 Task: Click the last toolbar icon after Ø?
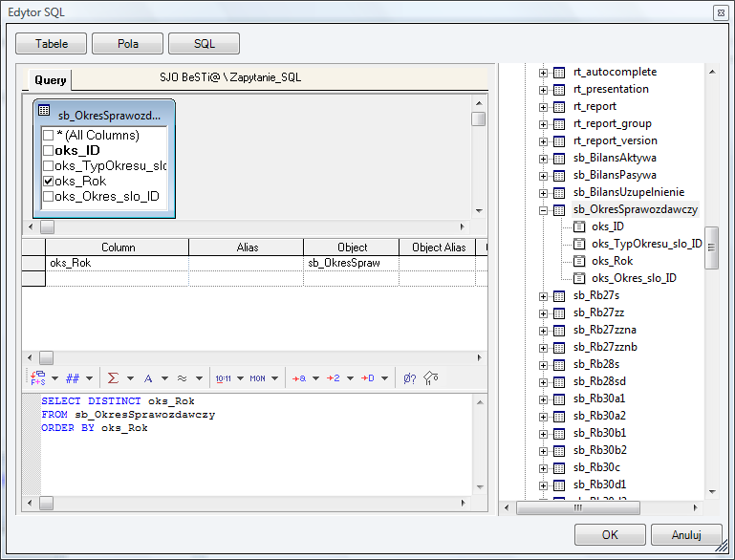tap(431, 377)
